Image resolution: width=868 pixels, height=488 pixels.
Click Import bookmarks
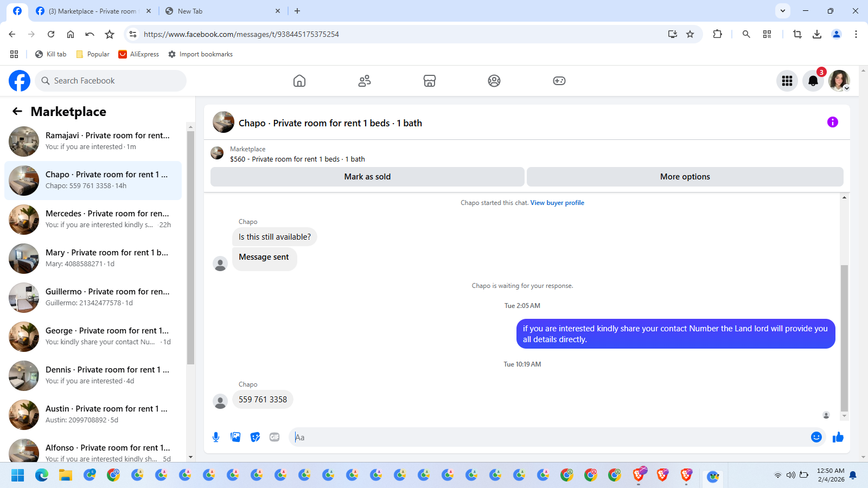(x=200, y=54)
